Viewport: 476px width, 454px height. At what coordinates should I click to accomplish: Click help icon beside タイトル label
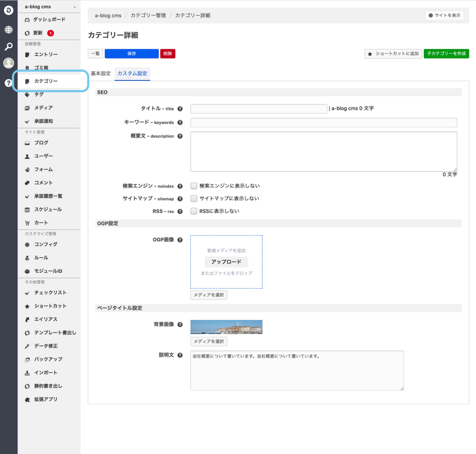(180, 109)
